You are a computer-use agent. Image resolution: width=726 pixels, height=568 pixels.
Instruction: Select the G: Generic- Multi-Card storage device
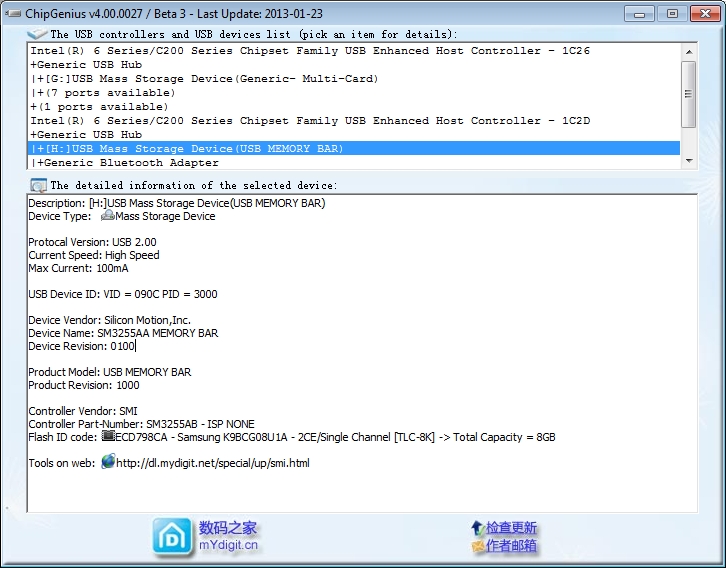[354, 79]
